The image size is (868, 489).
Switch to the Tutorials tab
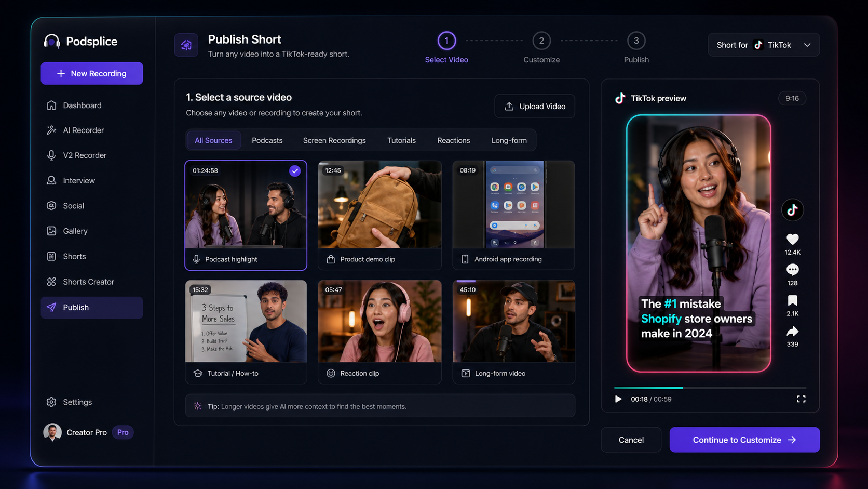coord(401,140)
